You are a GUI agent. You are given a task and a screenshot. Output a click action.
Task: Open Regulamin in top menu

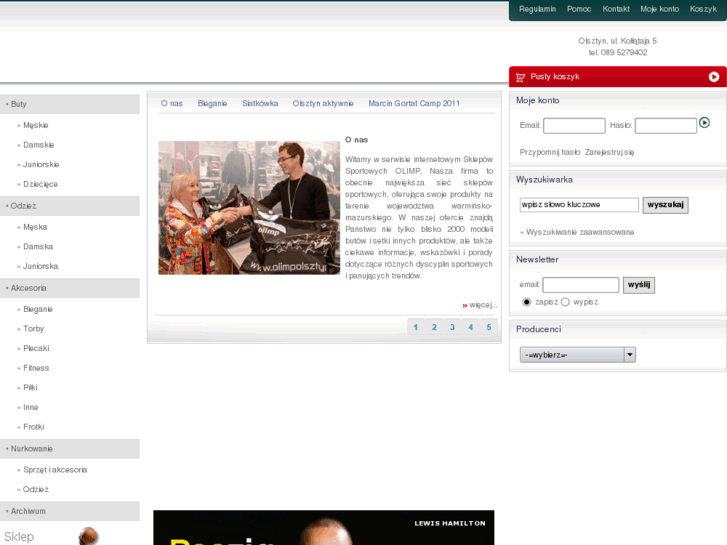click(537, 9)
